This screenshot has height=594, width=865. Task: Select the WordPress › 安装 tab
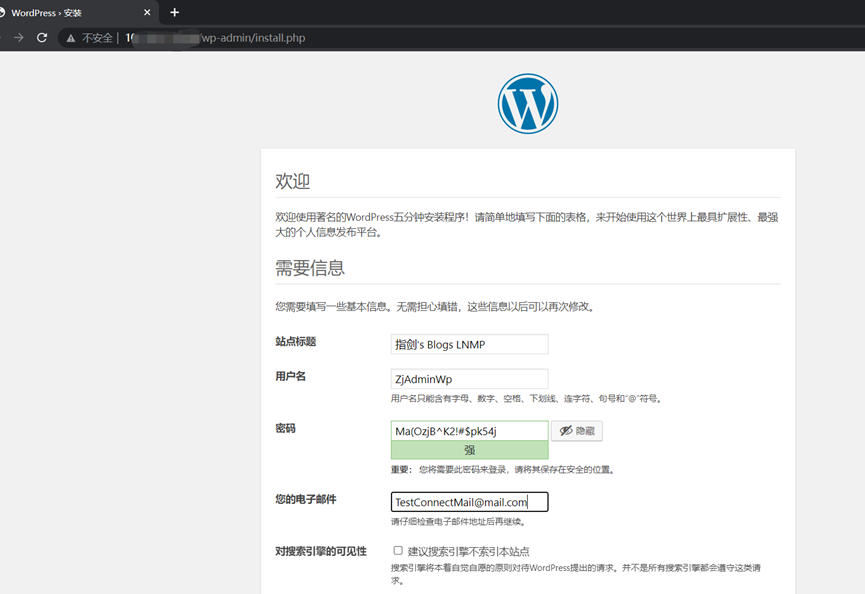(77, 13)
